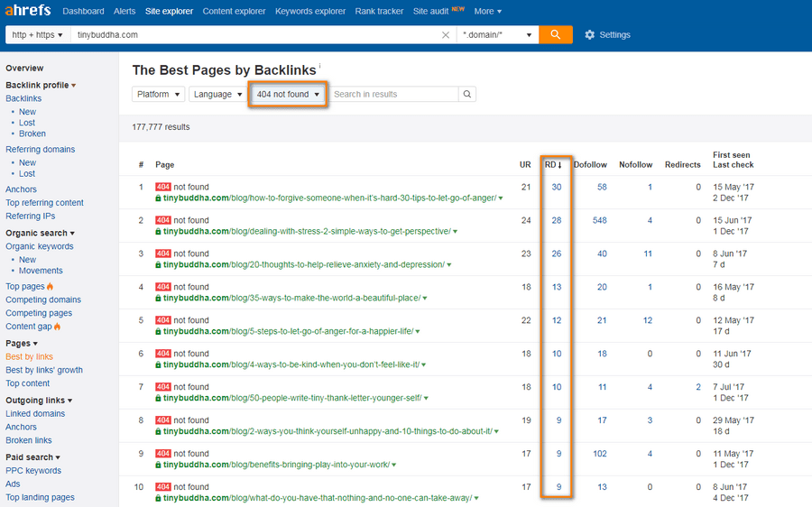Open Broken under Backlinks
812x507 pixels.
point(32,134)
